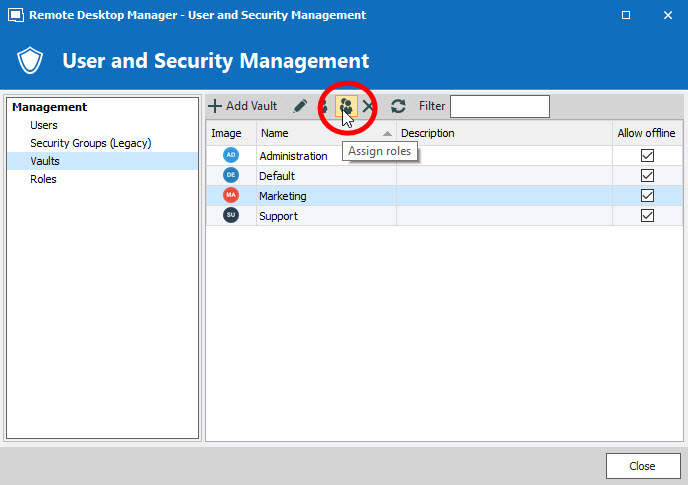
Task: Click inside the Filter text field
Action: [x=499, y=106]
